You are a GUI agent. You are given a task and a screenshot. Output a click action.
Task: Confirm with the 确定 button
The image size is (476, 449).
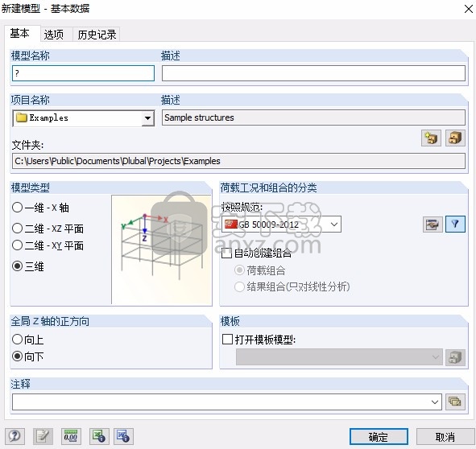(x=379, y=437)
